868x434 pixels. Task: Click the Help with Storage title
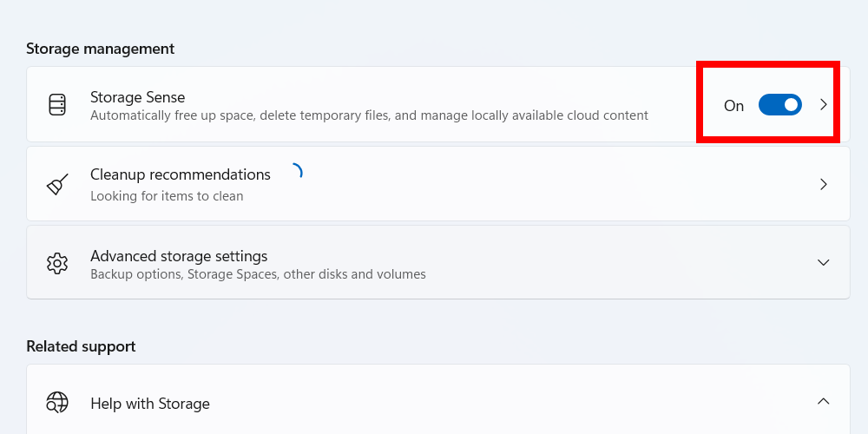click(150, 404)
